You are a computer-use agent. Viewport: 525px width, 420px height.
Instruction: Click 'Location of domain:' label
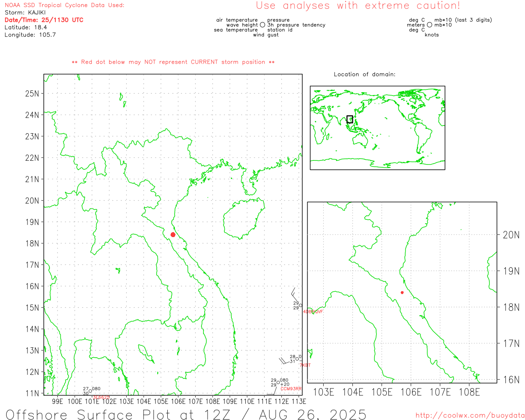pos(365,74)
